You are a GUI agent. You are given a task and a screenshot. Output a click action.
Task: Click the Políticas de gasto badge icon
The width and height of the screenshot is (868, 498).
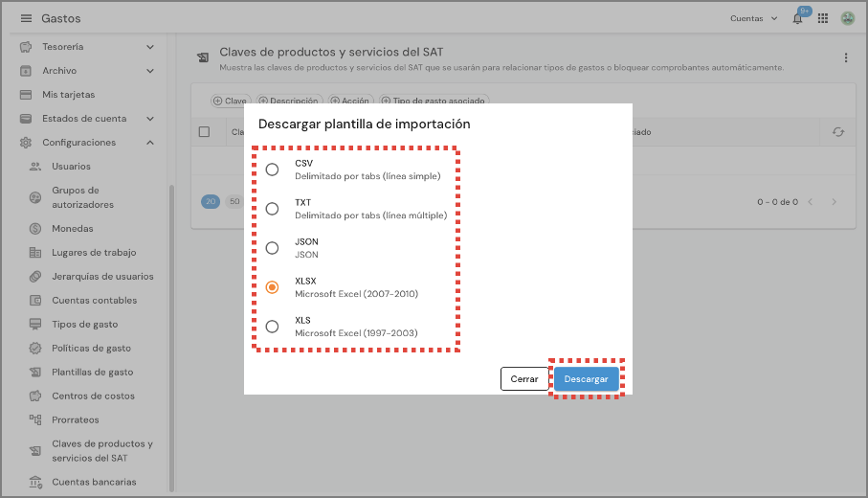34,348
